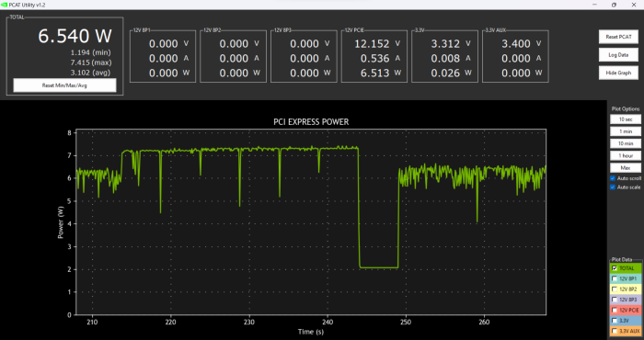Click the 1.194 (min) value

click(91, 52)
